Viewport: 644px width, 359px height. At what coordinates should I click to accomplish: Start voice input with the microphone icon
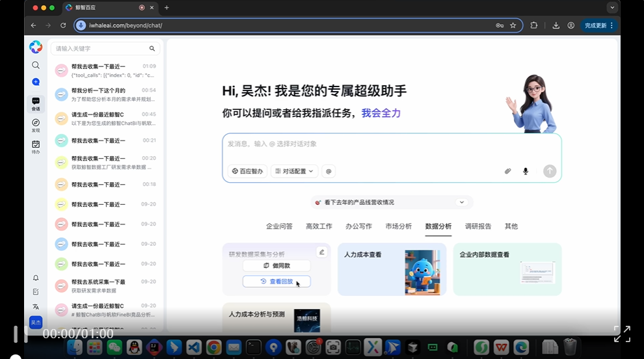click(x=526, y=171)
